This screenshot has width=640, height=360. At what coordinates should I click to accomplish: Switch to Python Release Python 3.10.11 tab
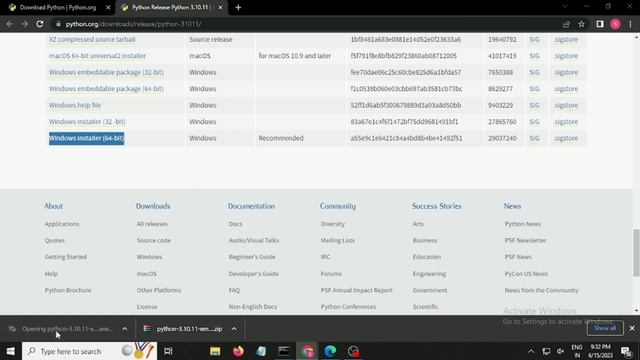pos(171,7)
